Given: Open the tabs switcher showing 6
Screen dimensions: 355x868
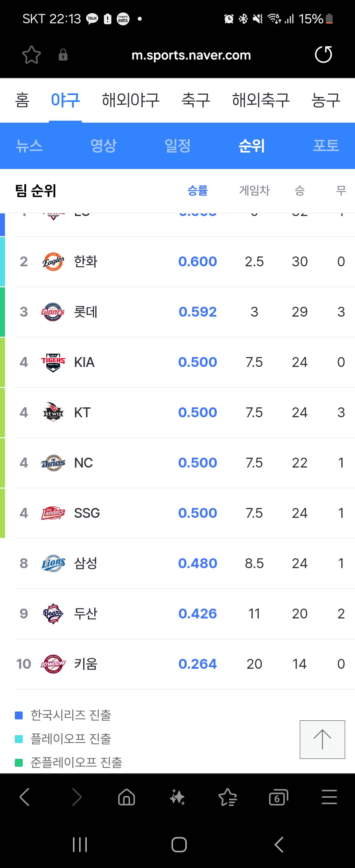Looking at the screenshot, I should coord(278,797).
